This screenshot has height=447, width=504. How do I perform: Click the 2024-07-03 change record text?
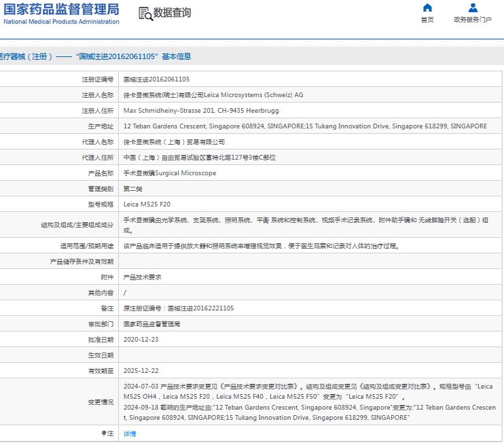click(308, 391)
